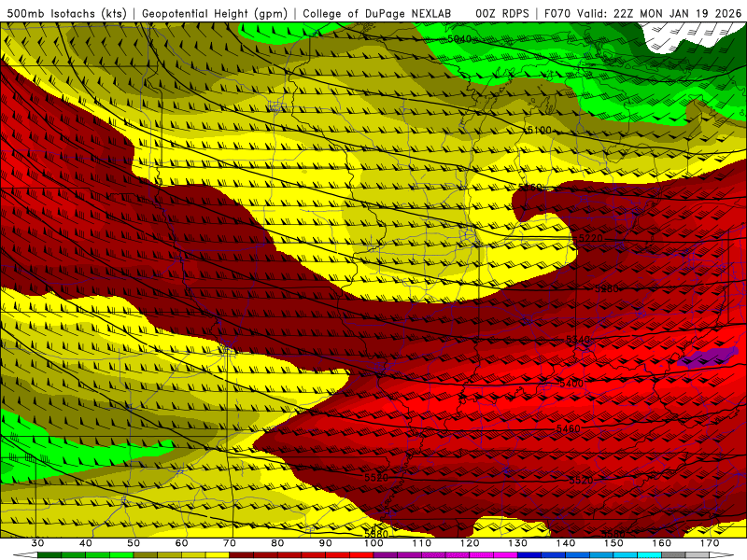Click the cyan 155-160 kt legend swatch
747x560 pixels.
click(x=650, y=555)
